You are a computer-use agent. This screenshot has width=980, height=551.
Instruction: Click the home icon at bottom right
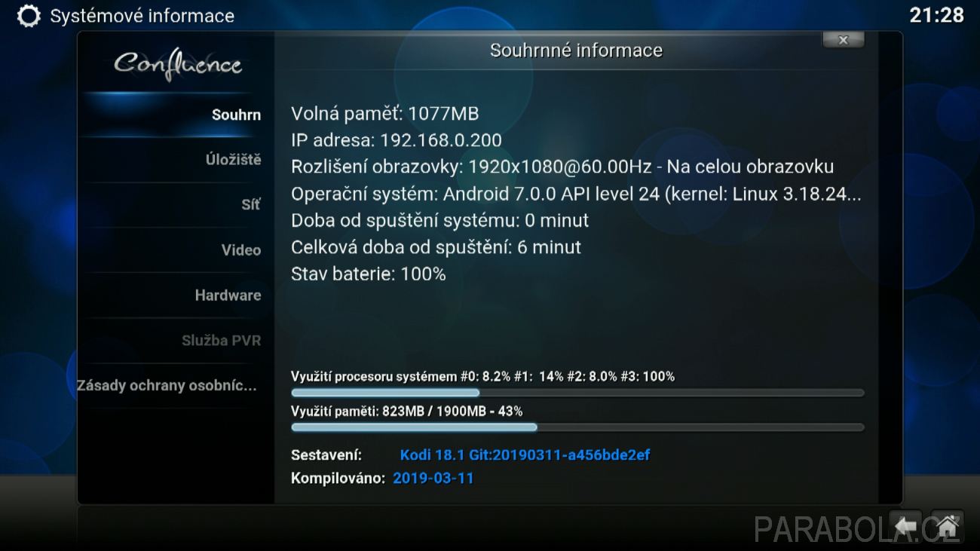coord(948,524)
